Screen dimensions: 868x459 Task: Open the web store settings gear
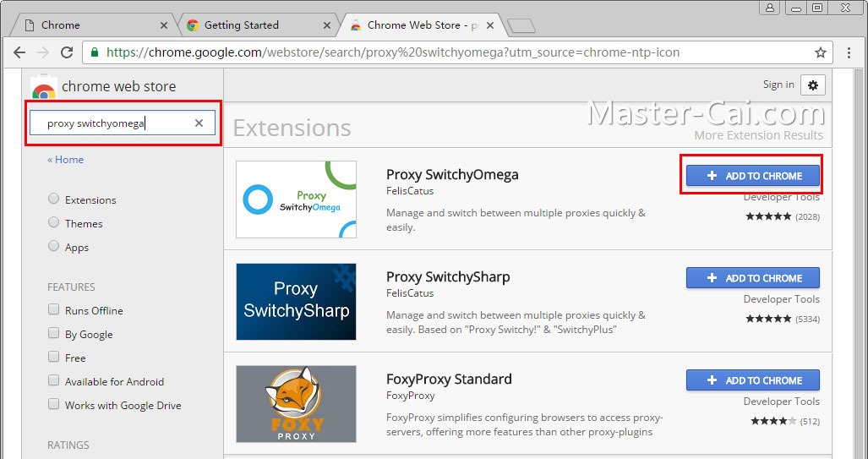click(x=813, y=85)
